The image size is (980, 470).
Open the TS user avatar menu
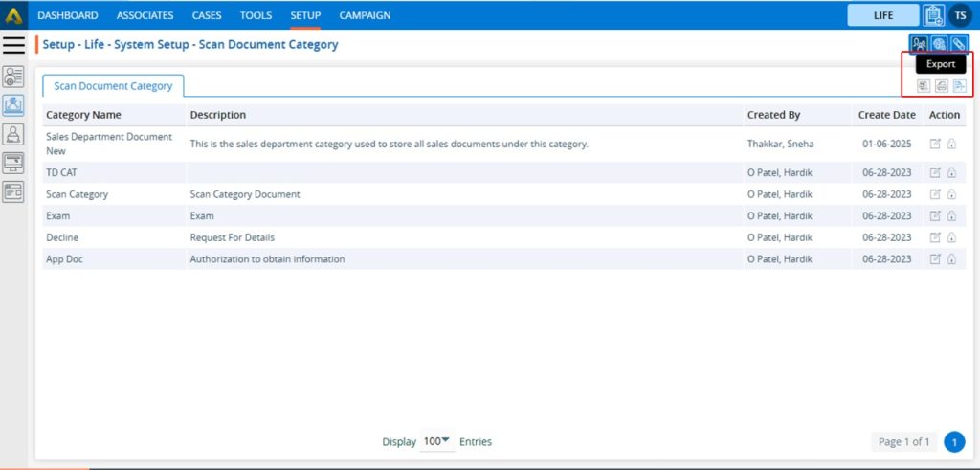[960, 15]
